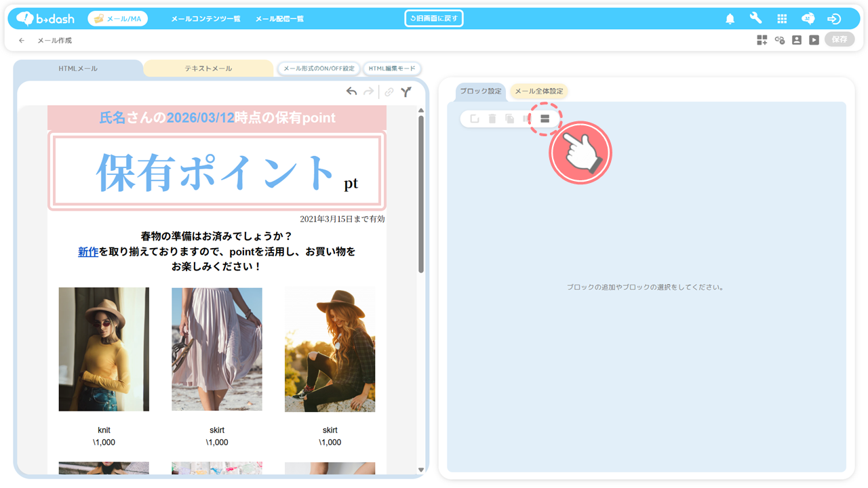868x488 pixels.
Task: Open メール形式のON/OFF設定
Action: [319, 68]
